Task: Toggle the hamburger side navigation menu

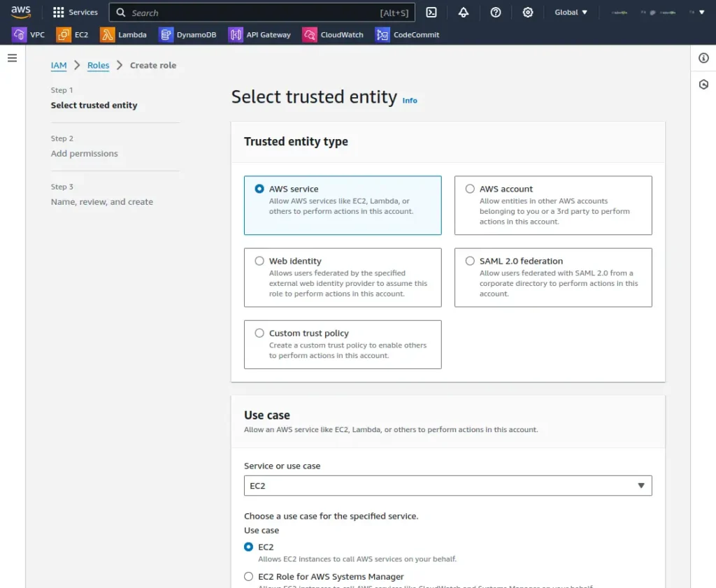Action: 13,58
